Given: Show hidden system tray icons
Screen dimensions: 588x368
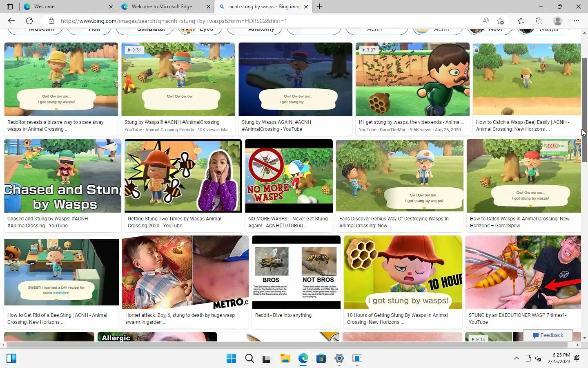Looking at the screenshot, I should (x=516, y=359).
